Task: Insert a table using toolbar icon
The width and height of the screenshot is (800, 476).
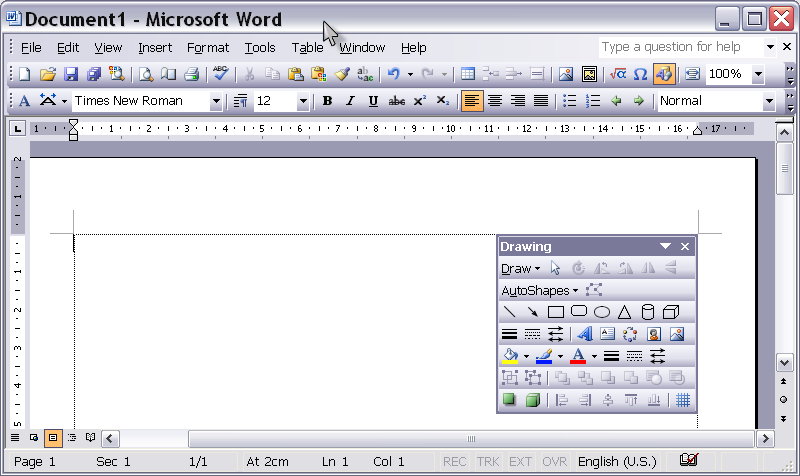Action: (x=467, y=74)
